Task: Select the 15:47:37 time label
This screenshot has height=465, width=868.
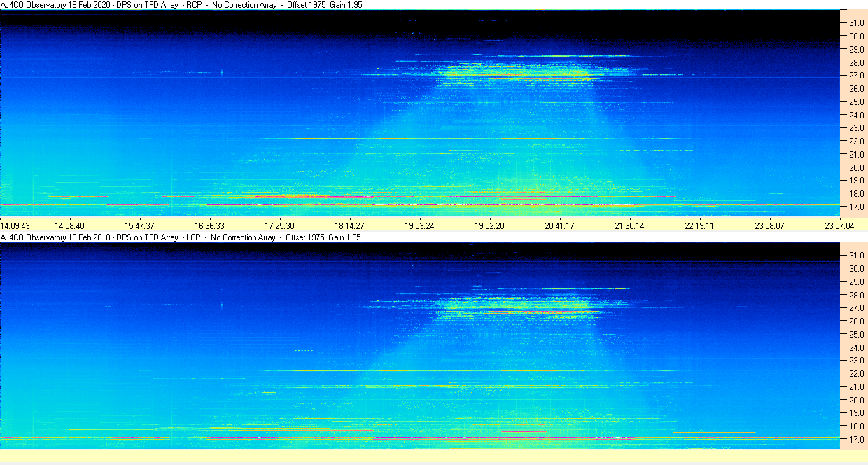Action: [139, 225]
